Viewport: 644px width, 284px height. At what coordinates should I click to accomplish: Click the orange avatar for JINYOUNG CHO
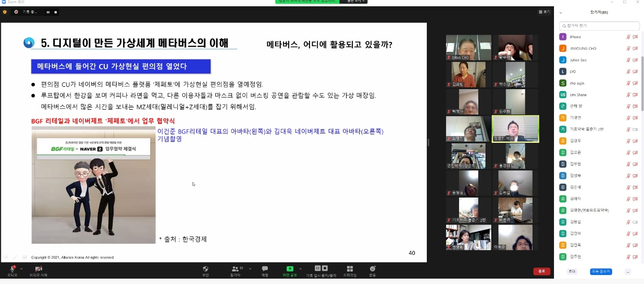[x=563, y=48]
